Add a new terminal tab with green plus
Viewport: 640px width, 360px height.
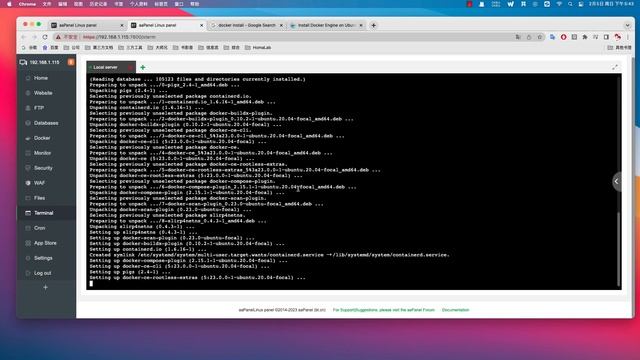click(x=142, y=67)
